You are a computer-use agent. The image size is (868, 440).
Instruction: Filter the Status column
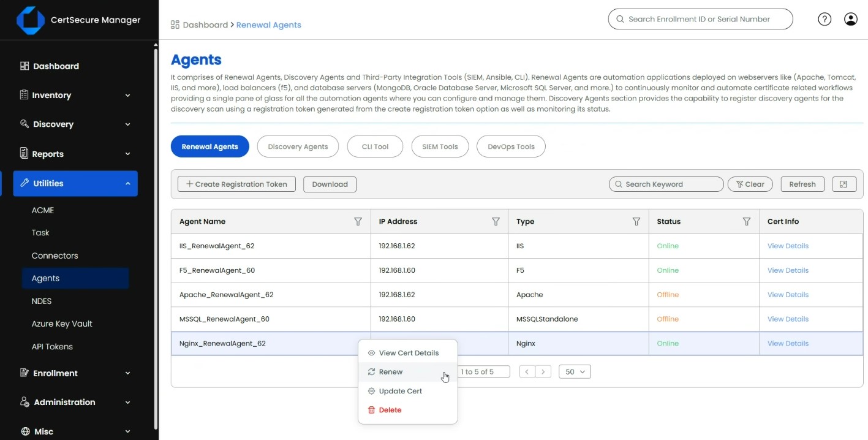(746, 221)
